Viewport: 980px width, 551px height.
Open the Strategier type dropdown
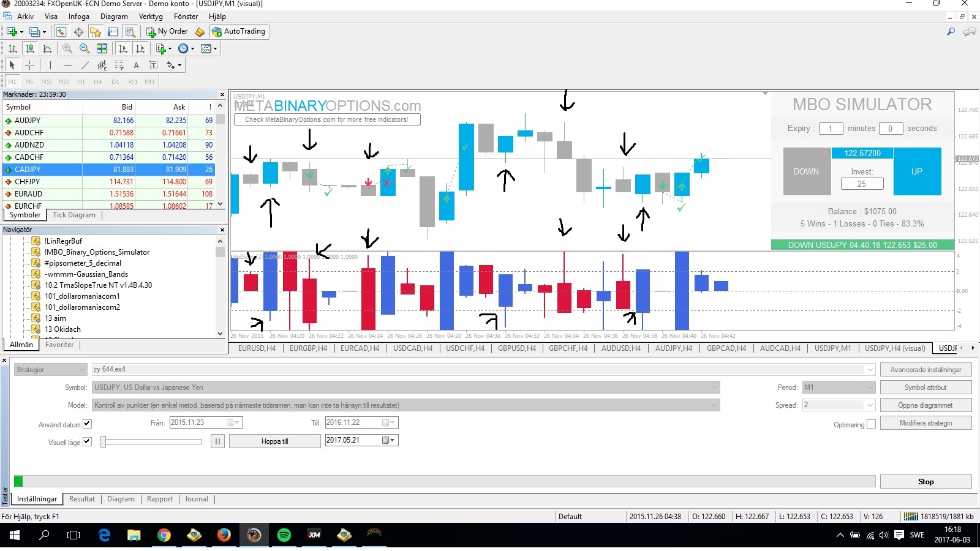pos(51,369)
